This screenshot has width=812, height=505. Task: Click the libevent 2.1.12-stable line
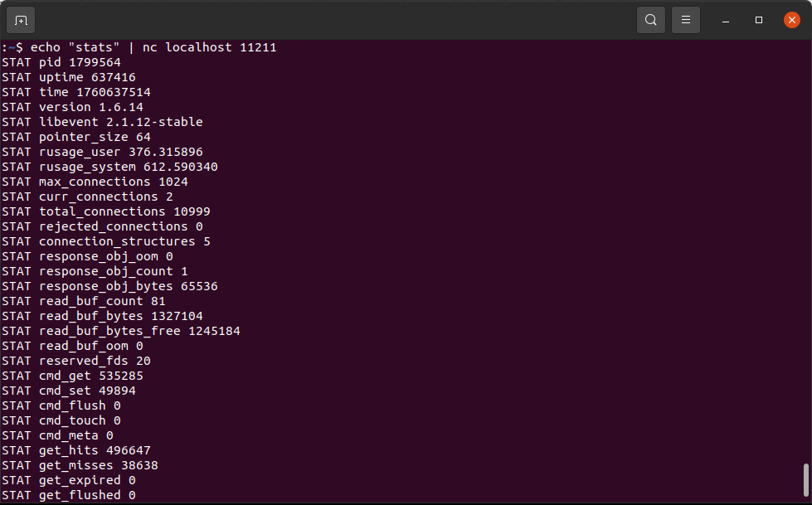(x=102, y=122)
